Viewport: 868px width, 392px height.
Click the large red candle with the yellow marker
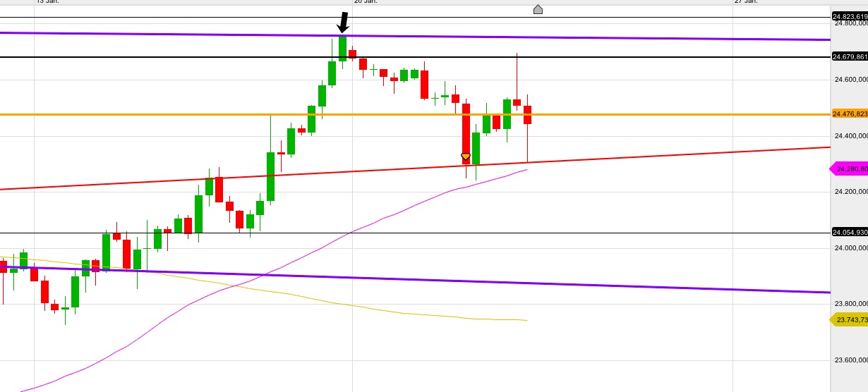tap(466, 134)
